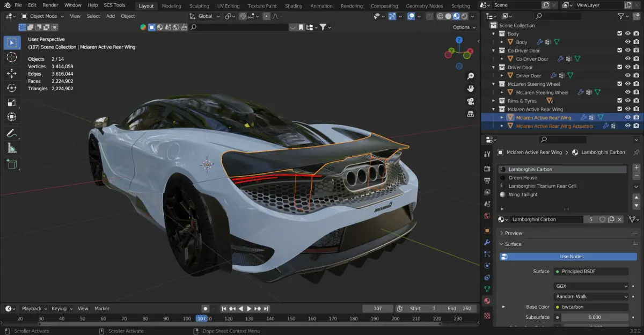
Task: Open the View Layer properties tab
Action: (487, 192)
